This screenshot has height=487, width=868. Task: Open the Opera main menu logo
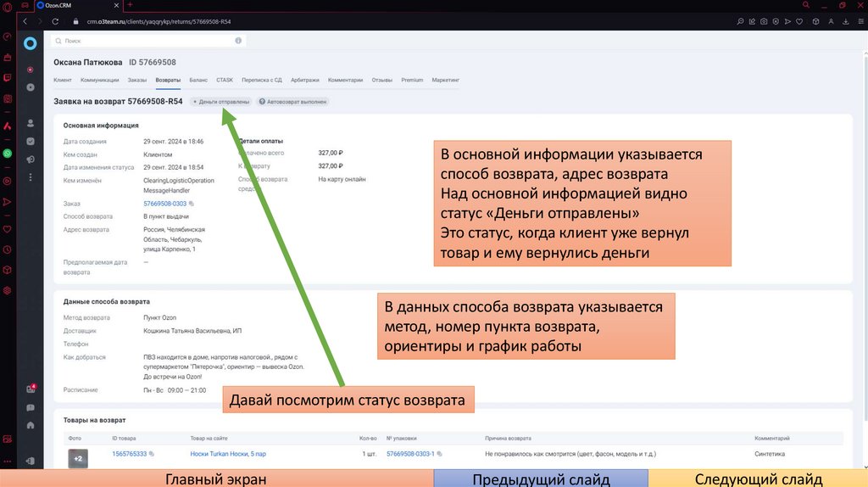coord(7,7)
